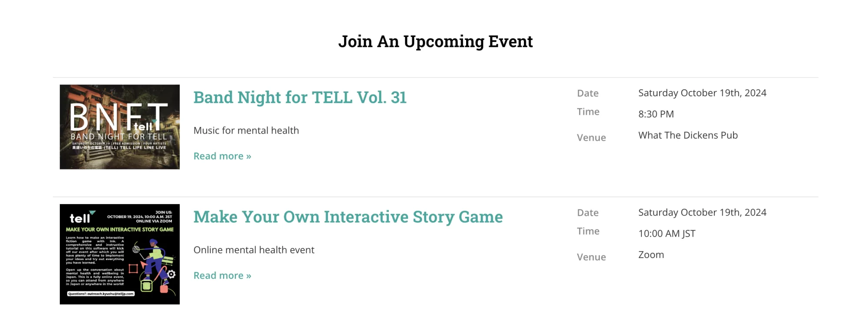The image size is (868, 329).
Task: Click "Read more" under Music for mental health
Action: (222, 156)
